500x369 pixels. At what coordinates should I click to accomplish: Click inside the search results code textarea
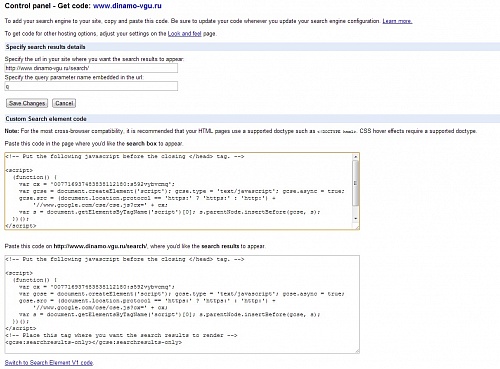(182, 304)
